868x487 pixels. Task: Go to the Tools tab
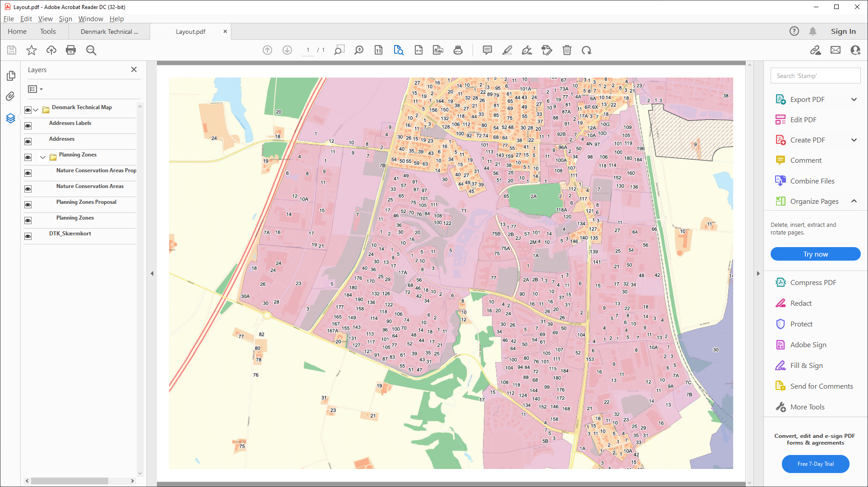(x=48, y=32)
